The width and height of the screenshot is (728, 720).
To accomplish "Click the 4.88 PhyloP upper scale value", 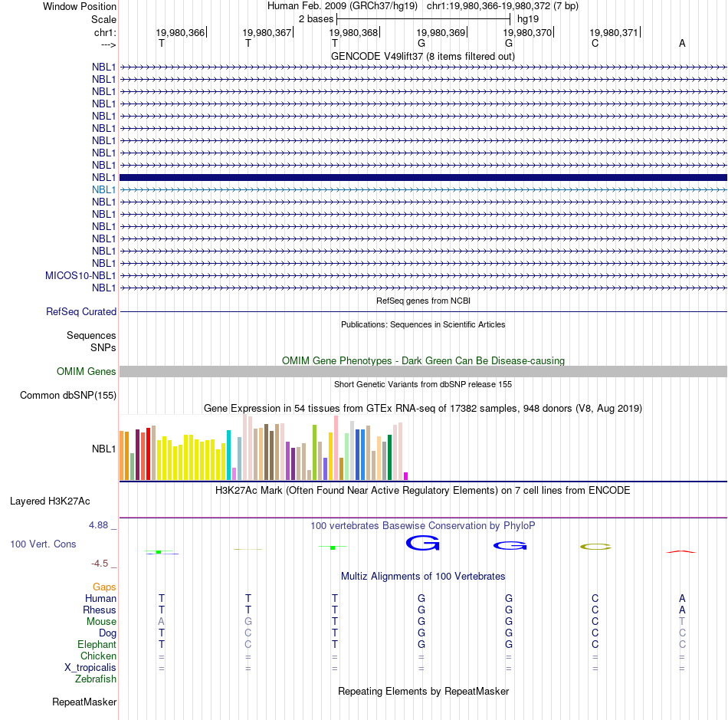I will click(98, 525).
